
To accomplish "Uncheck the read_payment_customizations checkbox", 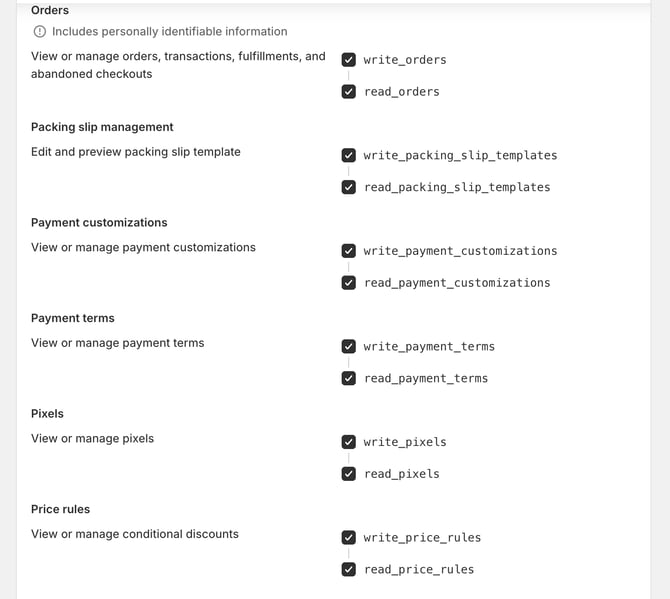I will (348, 283).
